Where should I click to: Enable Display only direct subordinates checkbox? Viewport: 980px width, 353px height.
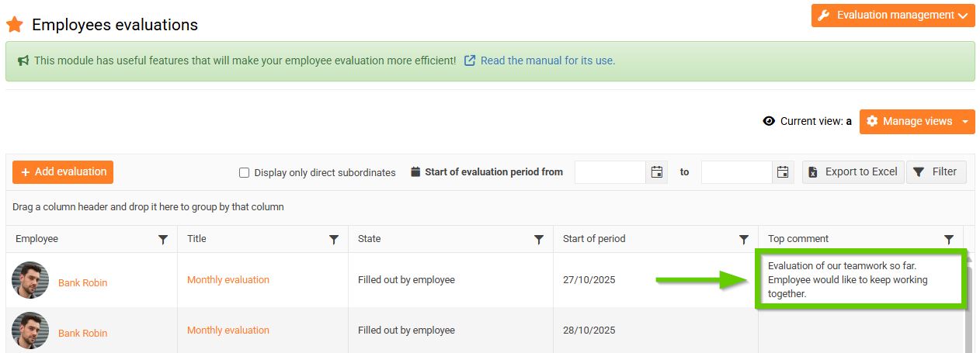pos(245,173)
